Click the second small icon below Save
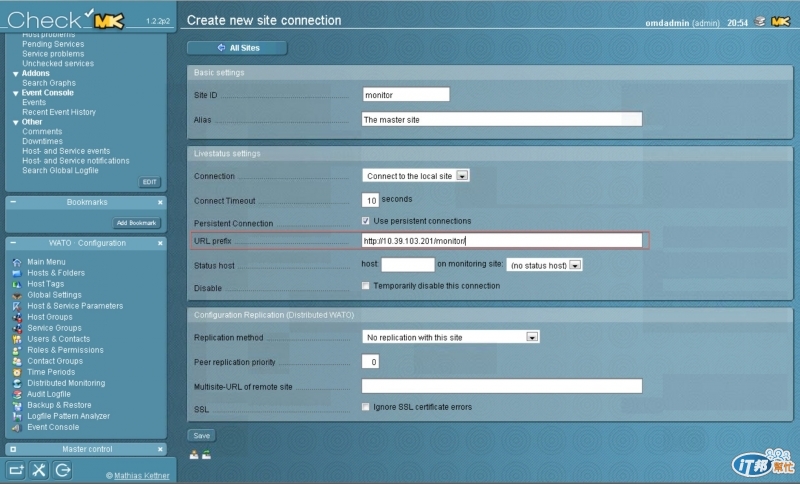 [x=206, y=454]
